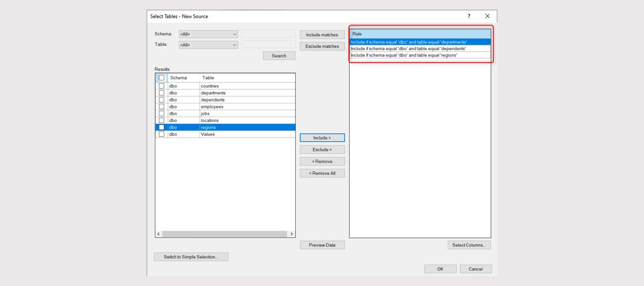This screenshot has width=644, height=286.
Task: Select the jobs row text
Action: tap(205, 114)
